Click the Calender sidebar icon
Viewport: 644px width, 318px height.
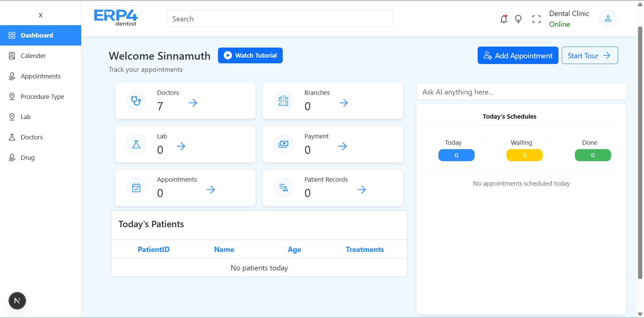[x=12, y=56]
